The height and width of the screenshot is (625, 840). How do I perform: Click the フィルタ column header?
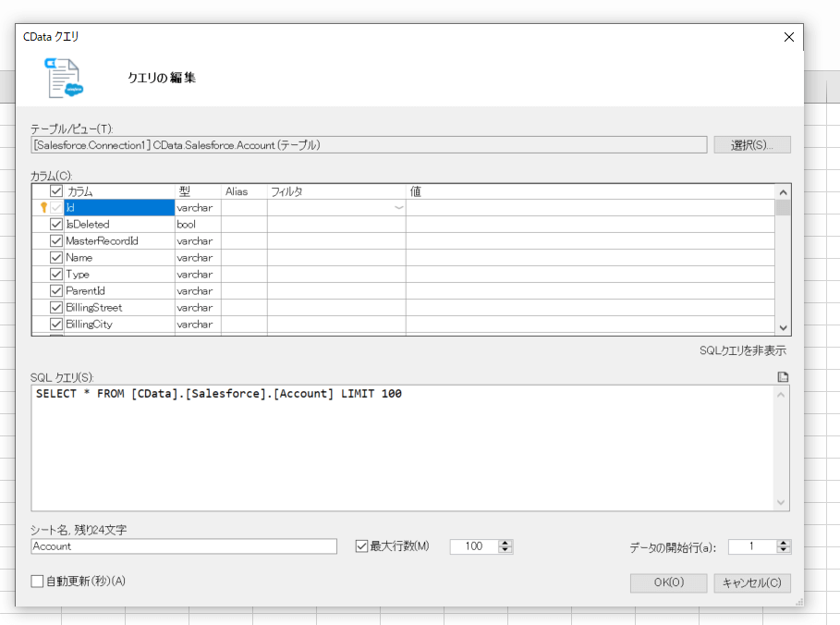pos(336,191)
